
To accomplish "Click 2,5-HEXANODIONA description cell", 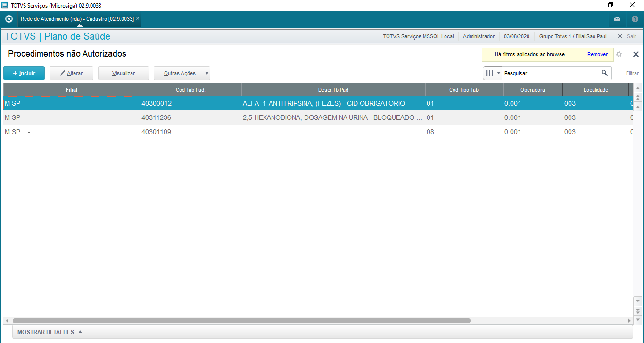I will click(x=332, y=117).
